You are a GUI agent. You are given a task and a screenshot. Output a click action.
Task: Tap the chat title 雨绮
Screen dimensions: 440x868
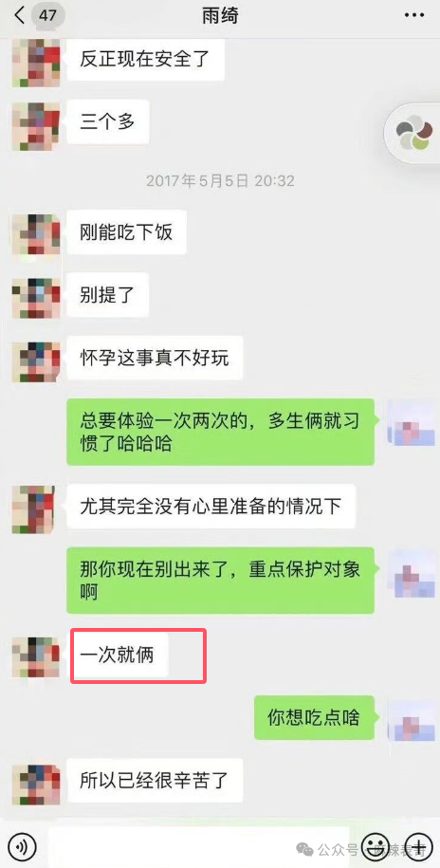coord(220,15)
